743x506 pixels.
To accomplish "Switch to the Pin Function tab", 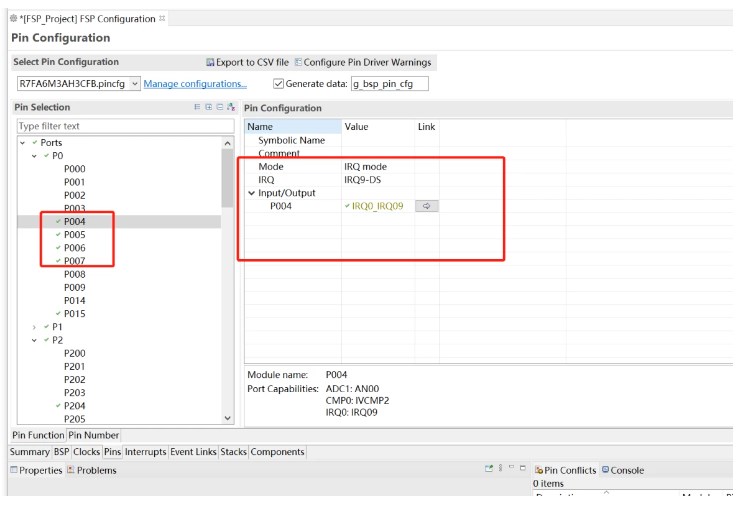I will click(x=38, y=435).
